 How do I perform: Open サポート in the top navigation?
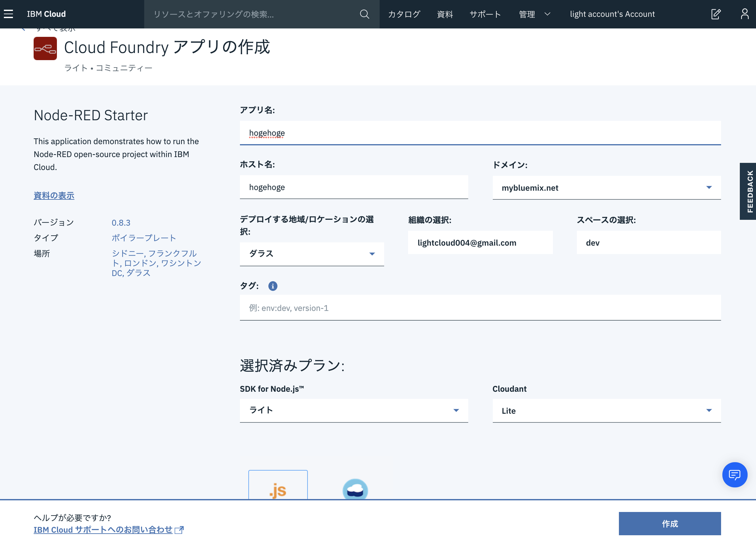tap(485, 14)
